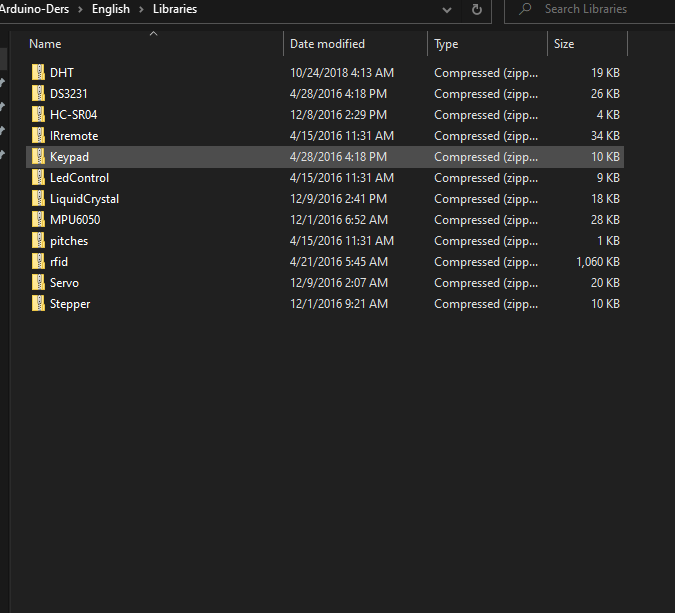Select the DS3231 file name

click(x=68, y=93)
